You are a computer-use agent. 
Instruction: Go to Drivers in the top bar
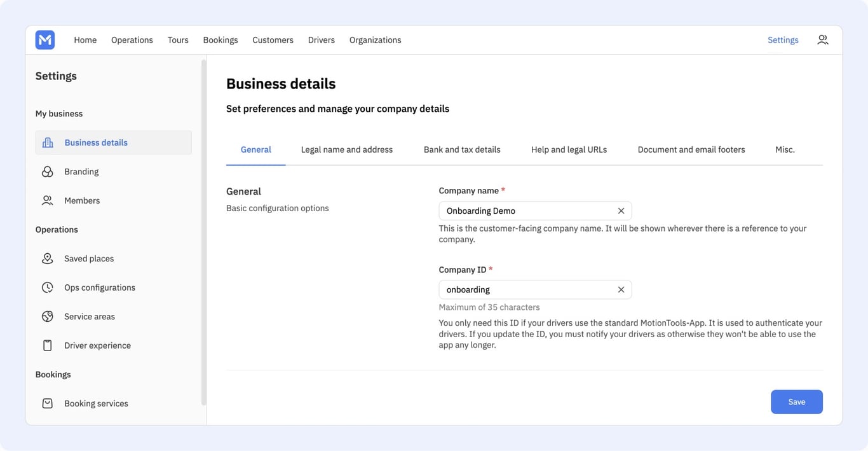(x=322, y=40)
